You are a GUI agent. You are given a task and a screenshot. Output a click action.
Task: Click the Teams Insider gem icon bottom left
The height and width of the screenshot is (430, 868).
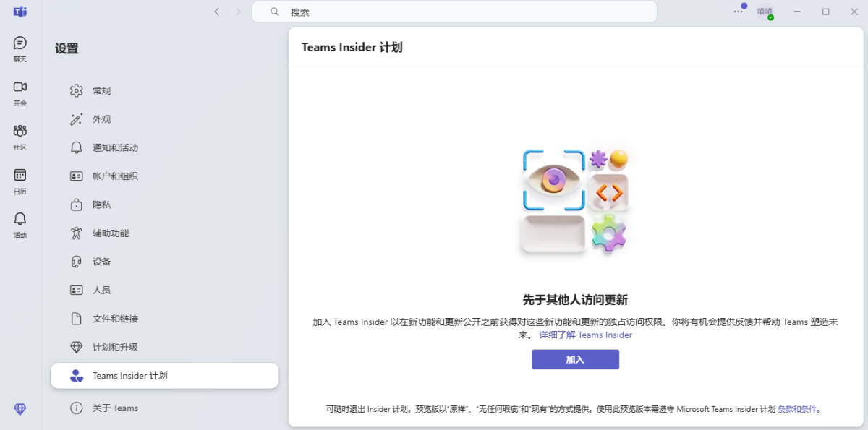pos(20,409)
